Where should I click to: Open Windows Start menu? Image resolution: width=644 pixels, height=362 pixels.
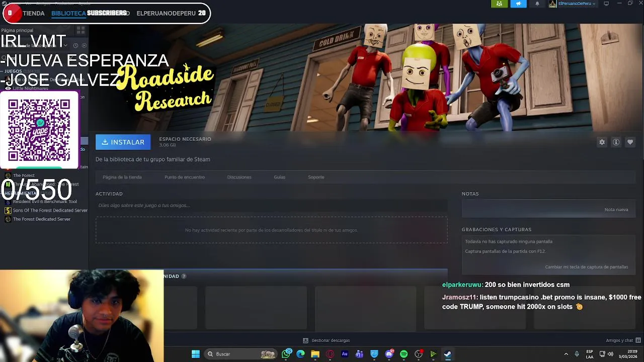(196, 354)
